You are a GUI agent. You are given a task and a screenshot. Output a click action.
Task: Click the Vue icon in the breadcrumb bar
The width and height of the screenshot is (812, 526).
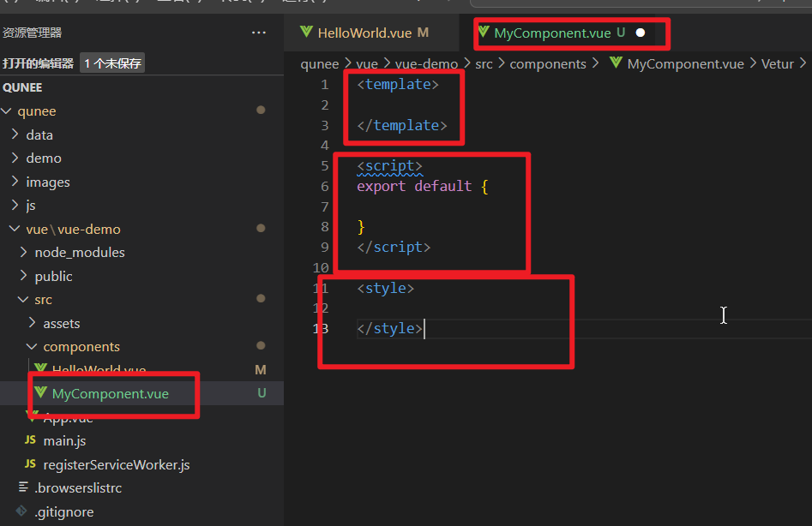click(616, 63)
